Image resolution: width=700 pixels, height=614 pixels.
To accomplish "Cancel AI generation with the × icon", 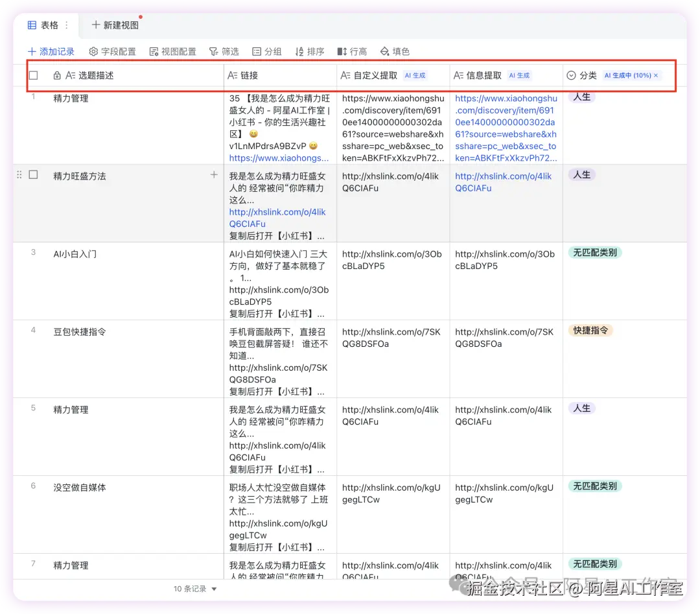I will pyautogui.click(x=656, y=75).
